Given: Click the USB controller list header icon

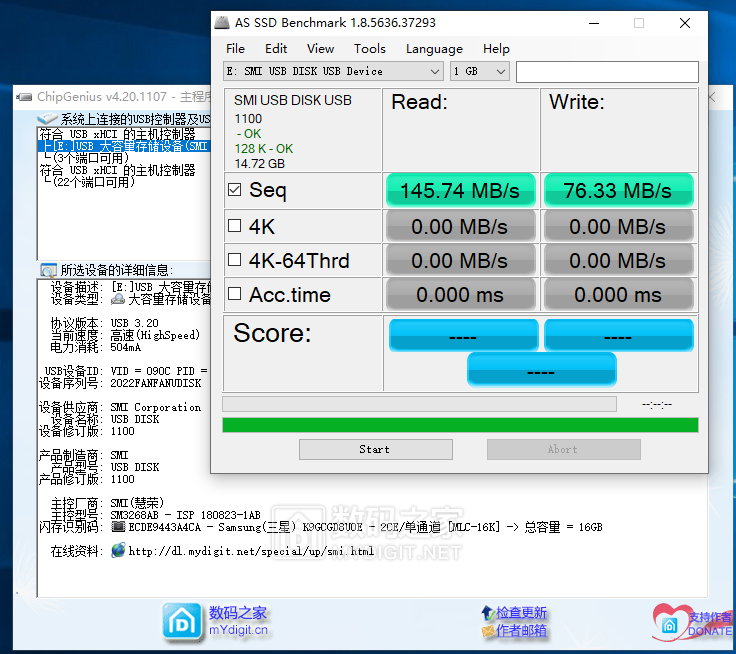Looking at the screenshot, I should (x=47, y=118).
